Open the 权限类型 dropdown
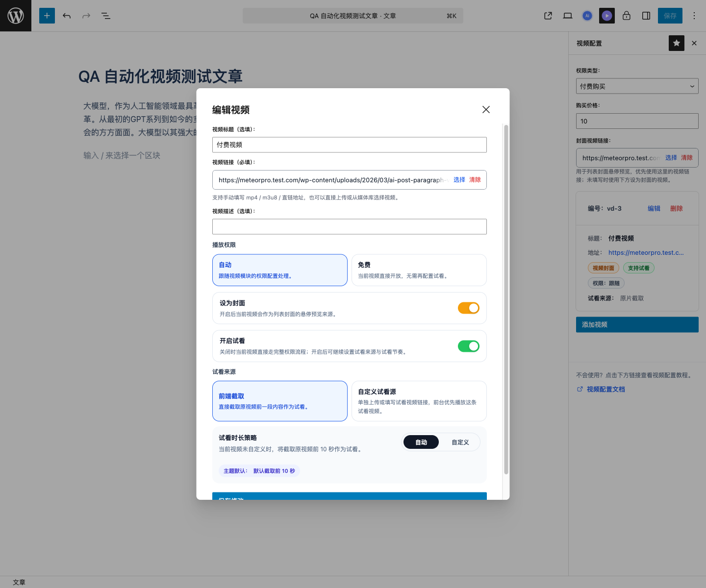Image resolution: width=706 pixels, height=588 pixels. (637, 86)
